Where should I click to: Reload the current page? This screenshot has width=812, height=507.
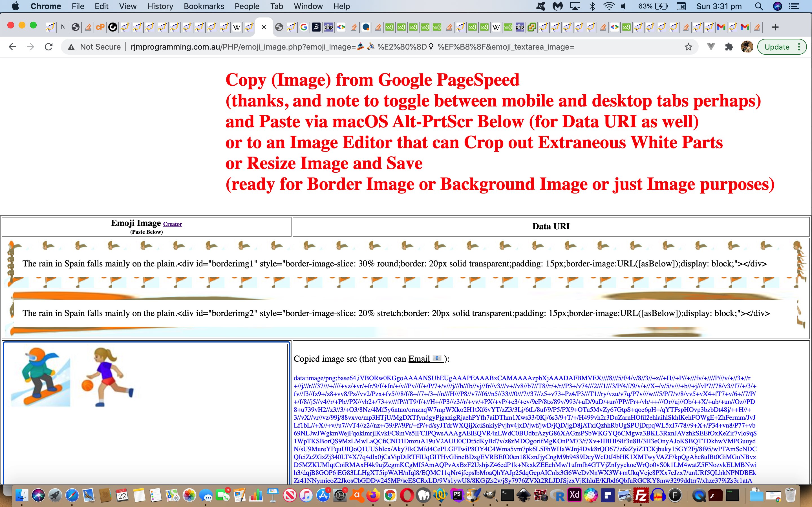(x=49, y=47)
